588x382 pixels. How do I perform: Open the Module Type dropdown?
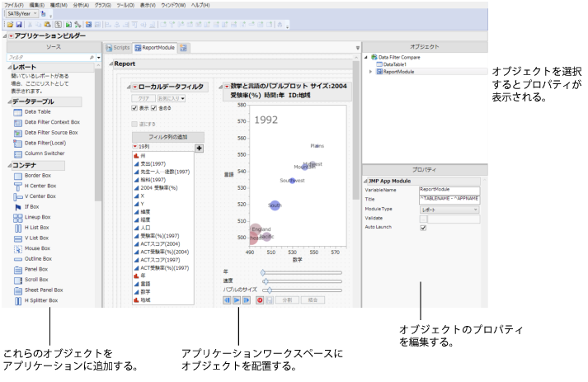pos(449,210)
